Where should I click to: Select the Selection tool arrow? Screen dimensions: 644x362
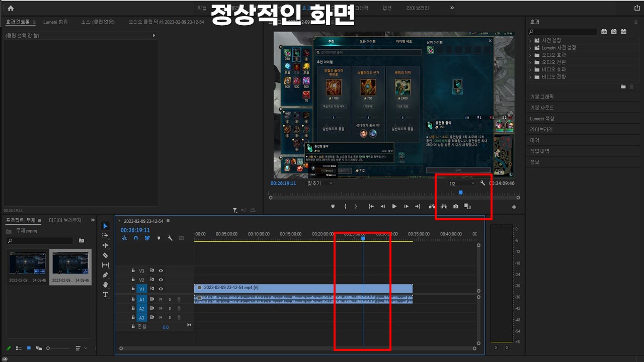point(105,226)
